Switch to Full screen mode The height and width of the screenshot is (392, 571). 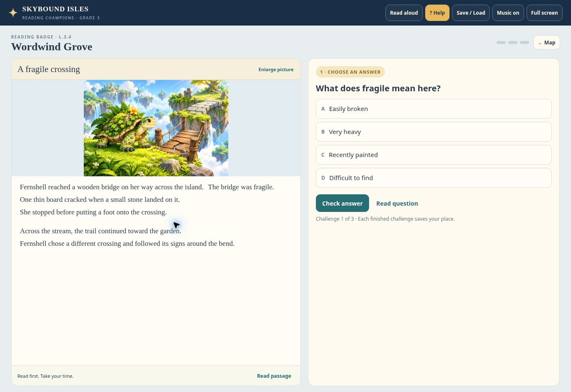pos(544,13)
